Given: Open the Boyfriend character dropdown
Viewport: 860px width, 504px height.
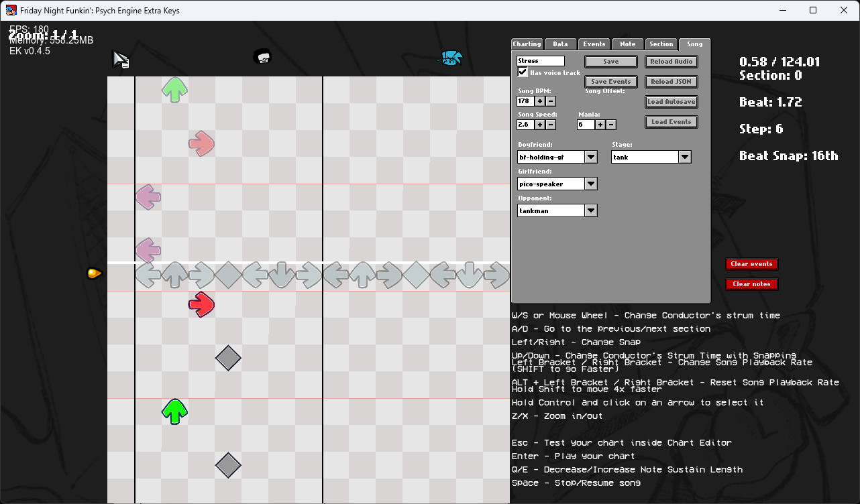Looking at the screenshot, I should click(x=590, y=156).
